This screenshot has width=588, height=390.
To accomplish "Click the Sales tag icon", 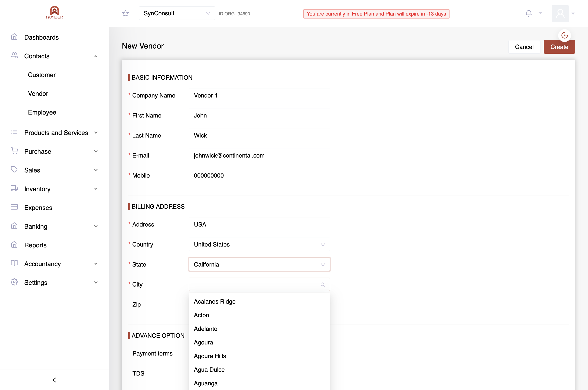I will (14, 170).
